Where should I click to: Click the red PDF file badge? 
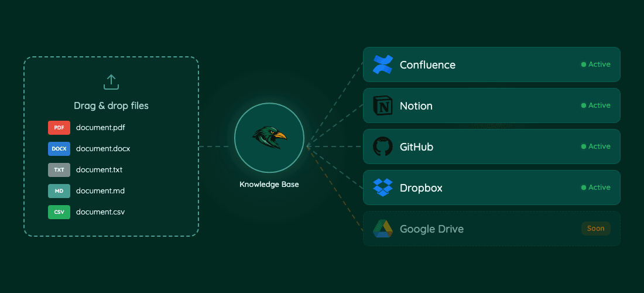(59, 128)
